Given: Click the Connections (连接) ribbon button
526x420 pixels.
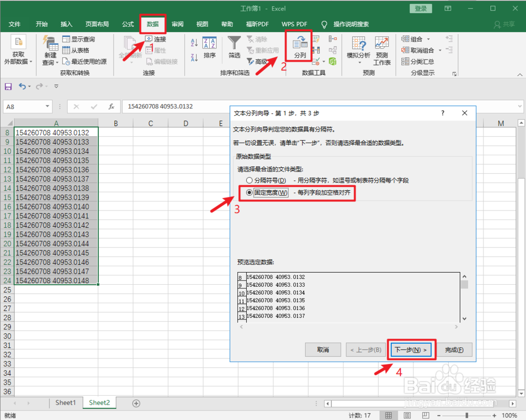Looking at the screenshot, I should coord(156,39).
